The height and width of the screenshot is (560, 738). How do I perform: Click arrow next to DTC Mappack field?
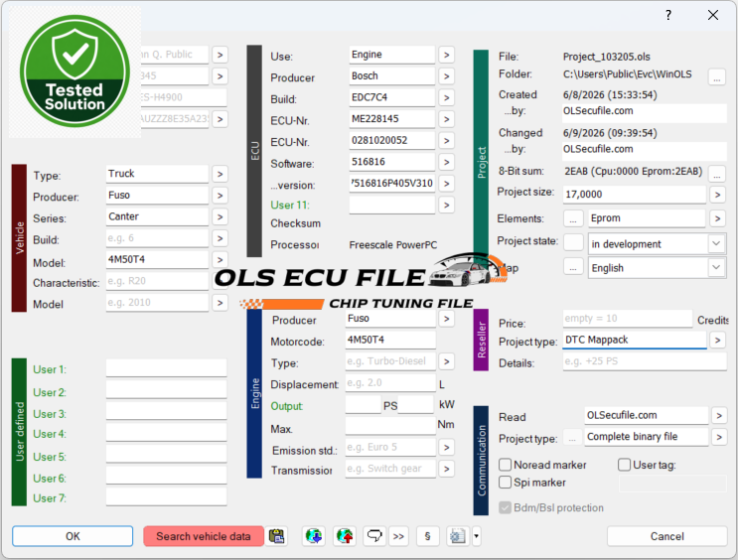click(x=717, y=340)
